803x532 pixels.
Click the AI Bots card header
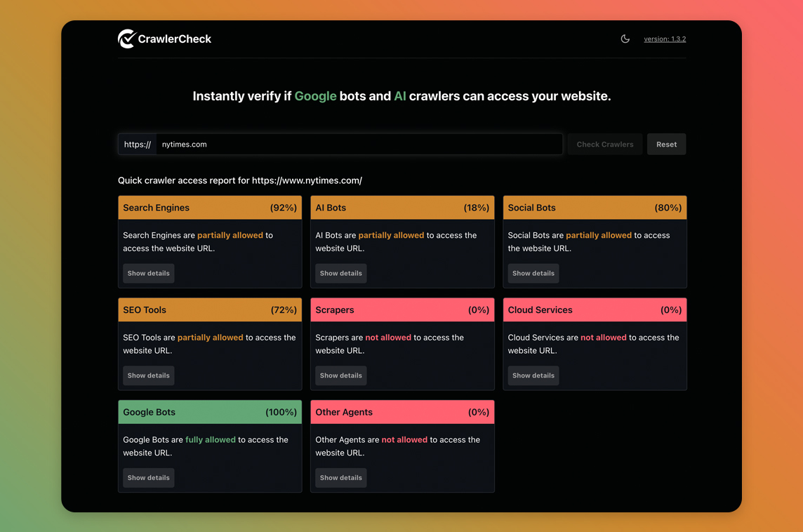(402, 208)
